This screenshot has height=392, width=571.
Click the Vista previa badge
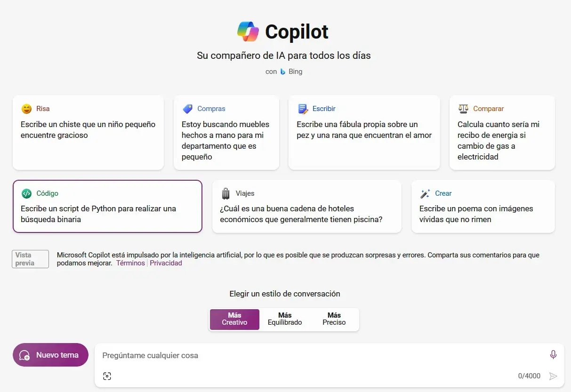[30, 259]
